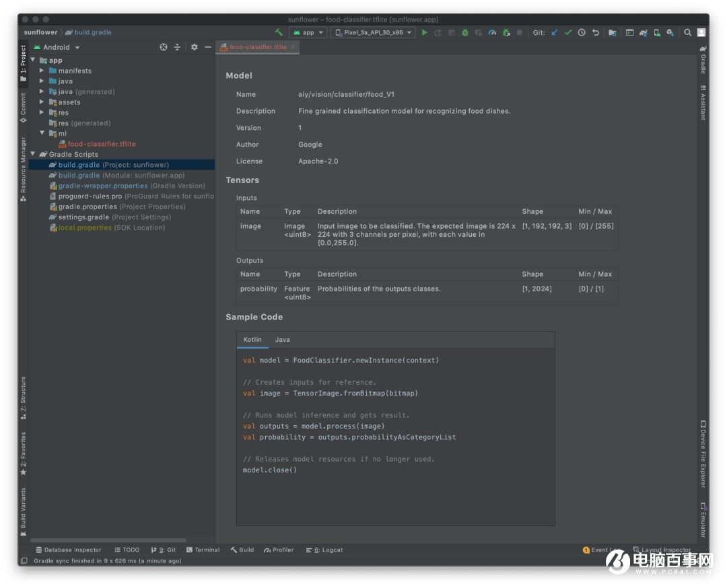This screenshot has width=727, height=588.
Task: Click the Search Everywhere magnifier icon
Action: point(687,32)
